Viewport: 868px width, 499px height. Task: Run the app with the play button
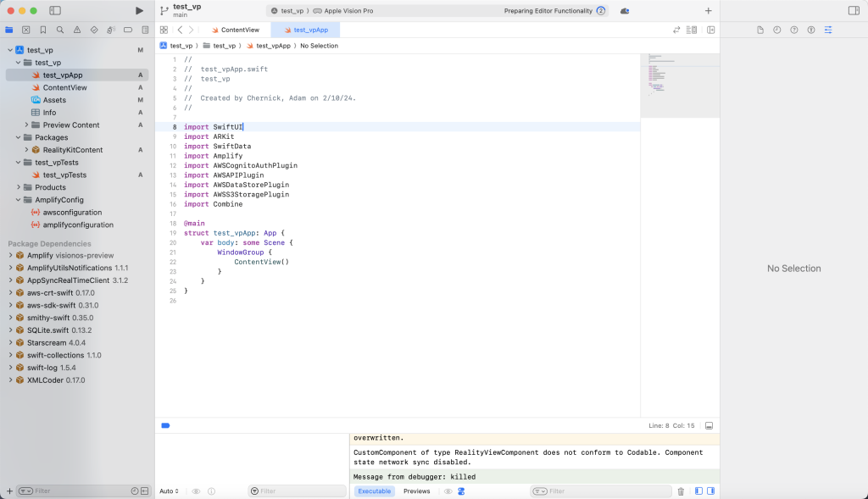click(139, 11)
